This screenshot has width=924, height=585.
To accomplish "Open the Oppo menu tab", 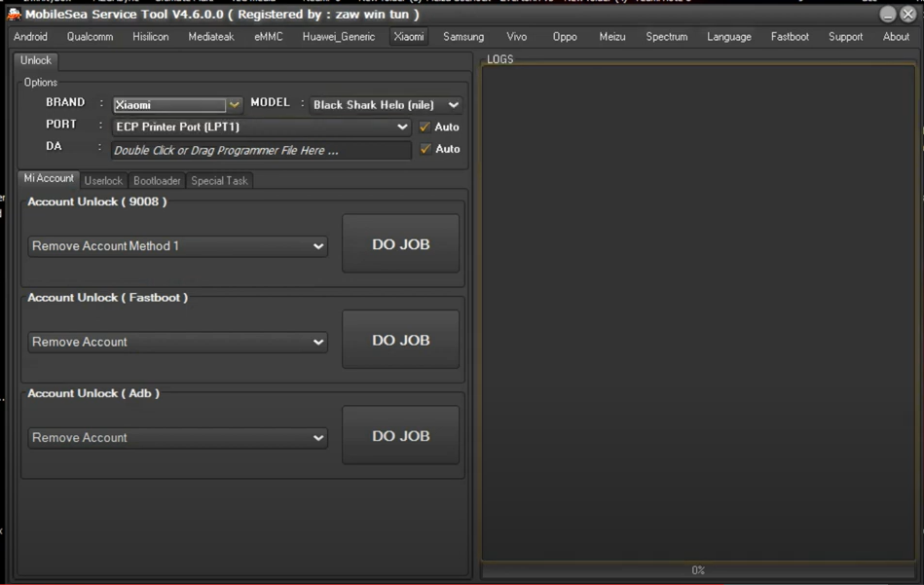I will 565,37.
